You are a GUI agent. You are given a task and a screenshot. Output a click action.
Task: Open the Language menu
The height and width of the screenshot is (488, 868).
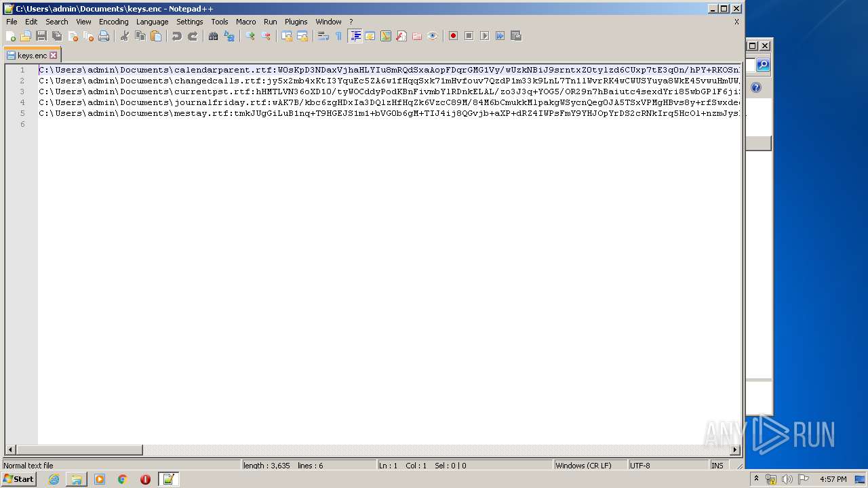[152, 22]
